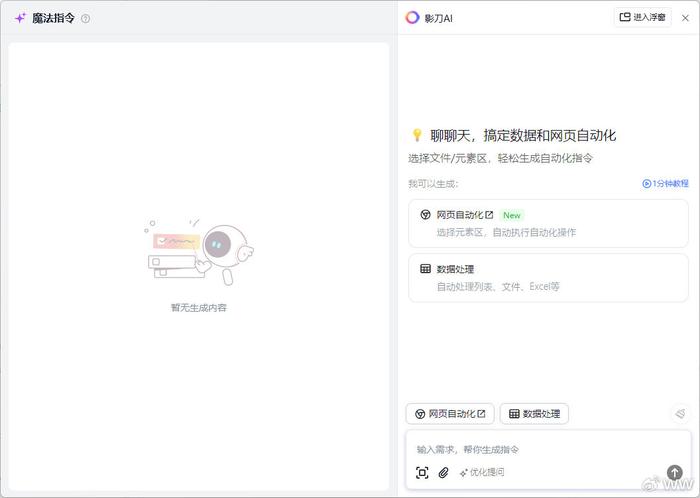Close the 影刀AI panel
The image size is (700, 498).
click(x=685, y=18)
